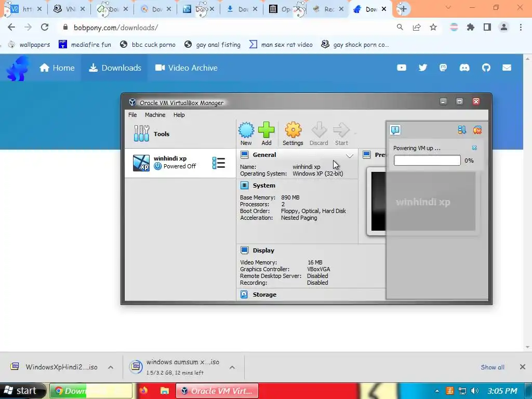
Task: Click the bobpony site logo
Action: pos(18,68)
